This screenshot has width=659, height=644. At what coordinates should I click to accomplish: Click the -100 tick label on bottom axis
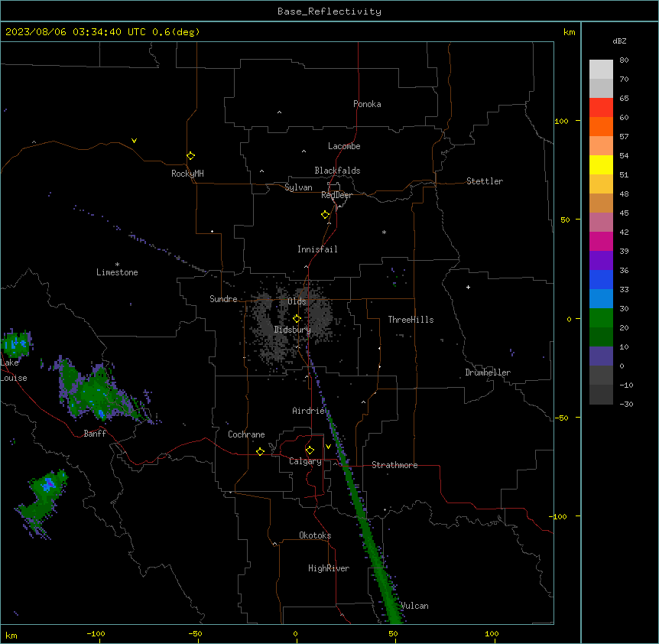click(x=96, y=633)
